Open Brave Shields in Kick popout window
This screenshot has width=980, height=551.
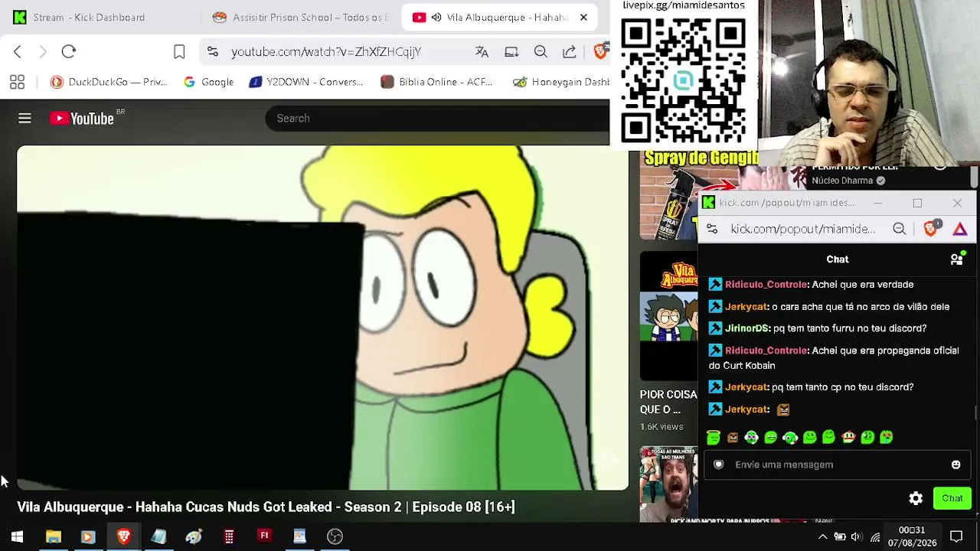931,229
